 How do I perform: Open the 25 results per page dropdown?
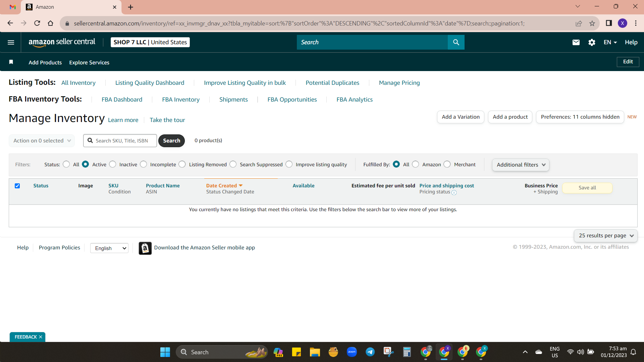coord(606,236)
